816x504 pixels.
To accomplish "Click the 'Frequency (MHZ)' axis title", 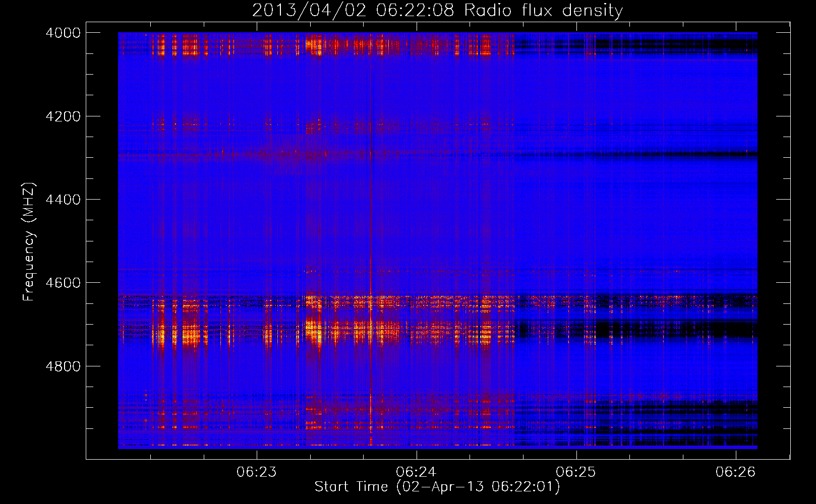I will click(x=29, y=242).
